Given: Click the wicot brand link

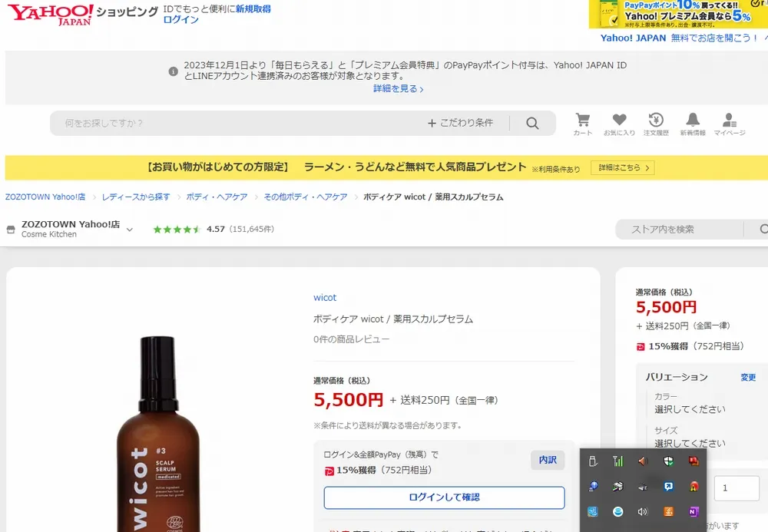Looking at the screenshot, I should 325,298.
